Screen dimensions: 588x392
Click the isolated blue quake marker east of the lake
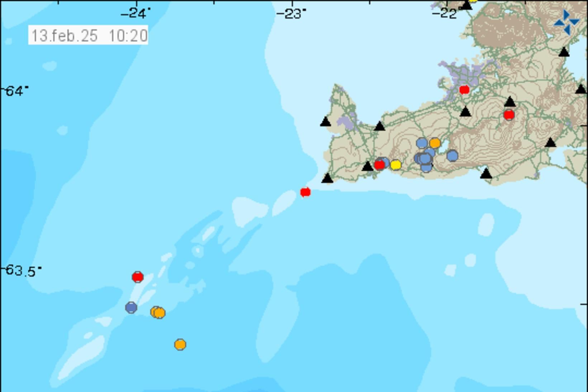(452, 156)
